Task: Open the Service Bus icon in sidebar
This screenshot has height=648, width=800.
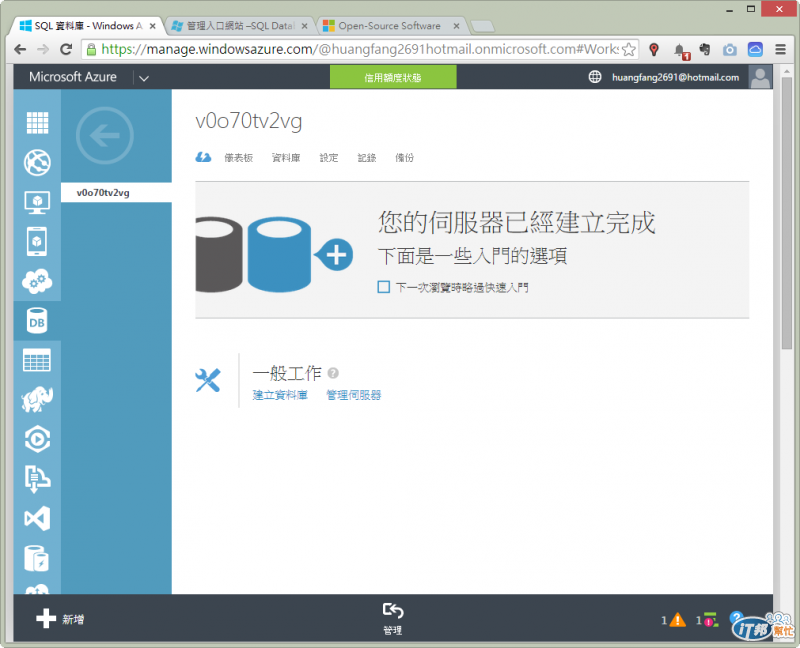Action: (x=37, y=479)
